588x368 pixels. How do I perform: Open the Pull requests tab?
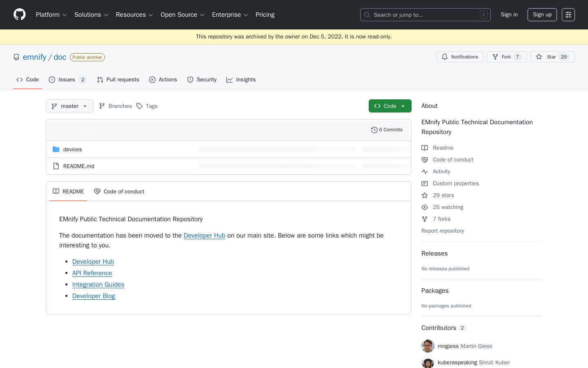[118, 80]
